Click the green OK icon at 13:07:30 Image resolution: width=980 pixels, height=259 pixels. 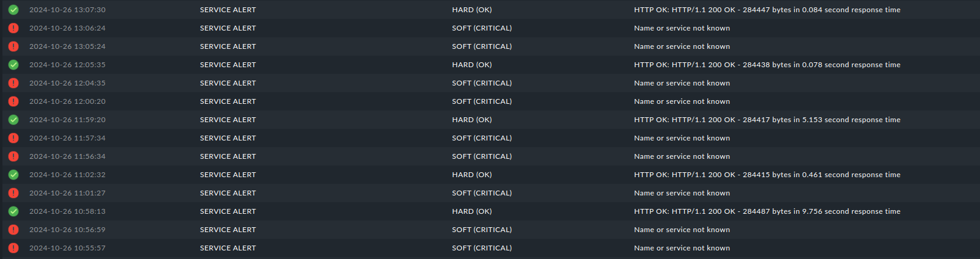pyautogui.click(x=13, y=10)
